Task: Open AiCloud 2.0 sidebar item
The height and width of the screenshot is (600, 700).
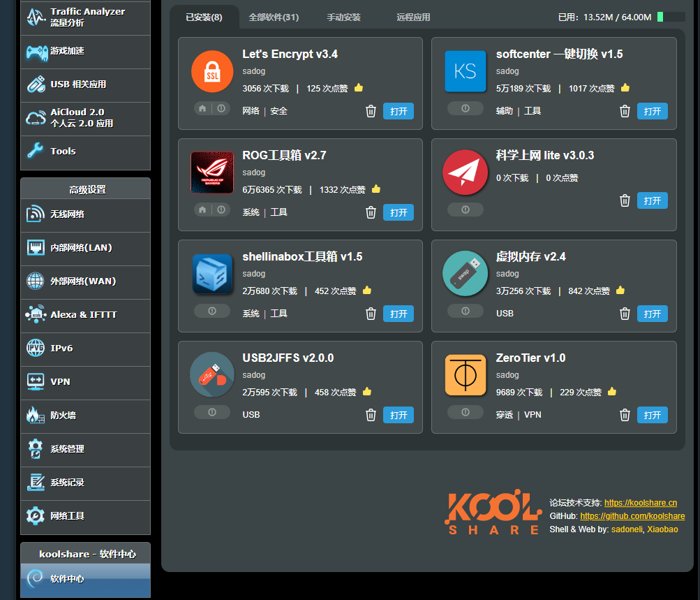Action: click(85, 119)
